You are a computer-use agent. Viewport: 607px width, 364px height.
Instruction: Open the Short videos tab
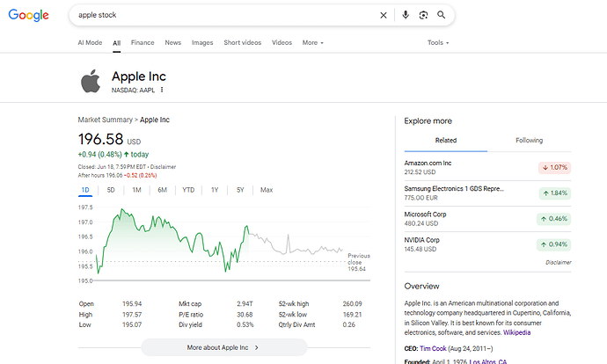pos(242,42)
